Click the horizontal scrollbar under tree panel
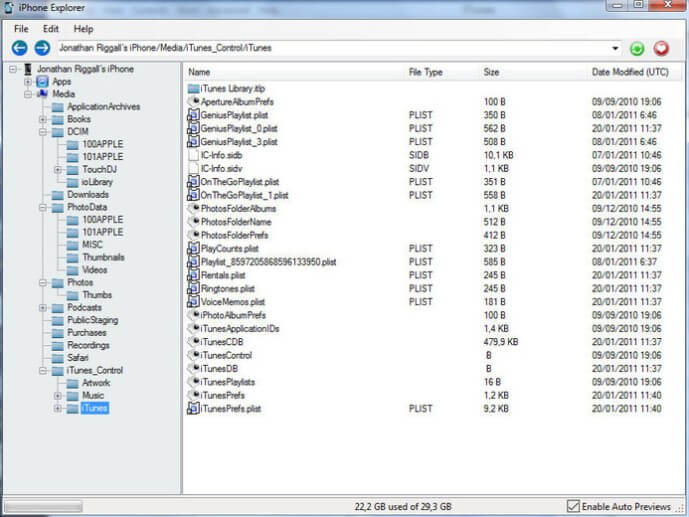Screen dimensions: 689x517 pyautogui.click(x=43, y=506)
